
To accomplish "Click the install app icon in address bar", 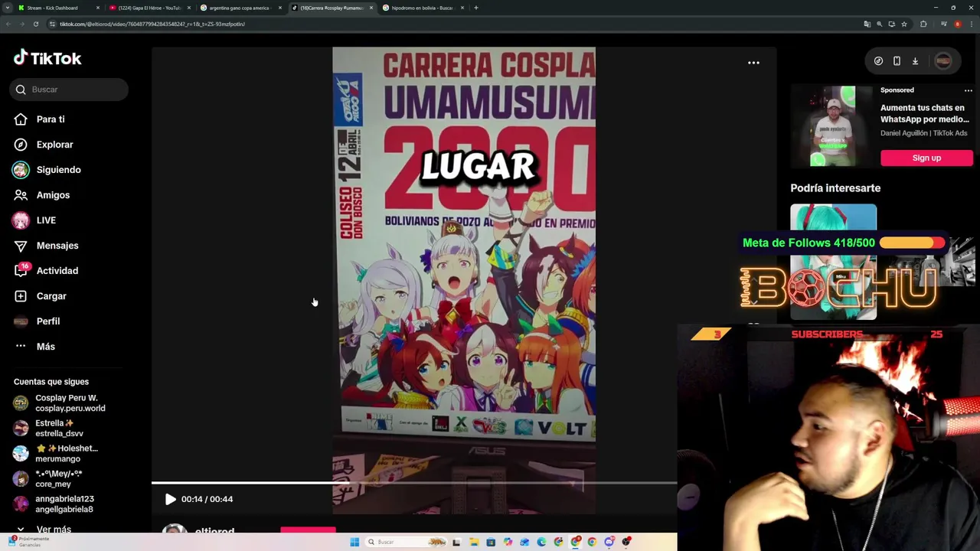I will click(891, 24).
